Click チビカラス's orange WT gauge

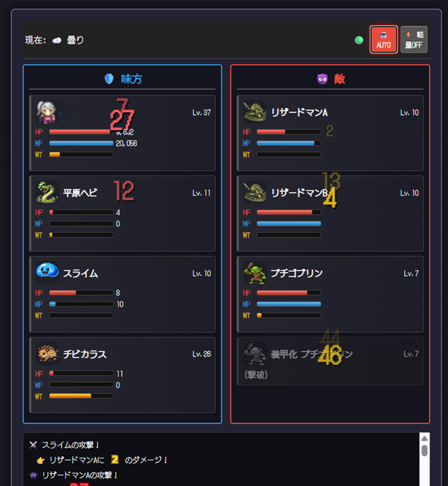click(81, 396)
